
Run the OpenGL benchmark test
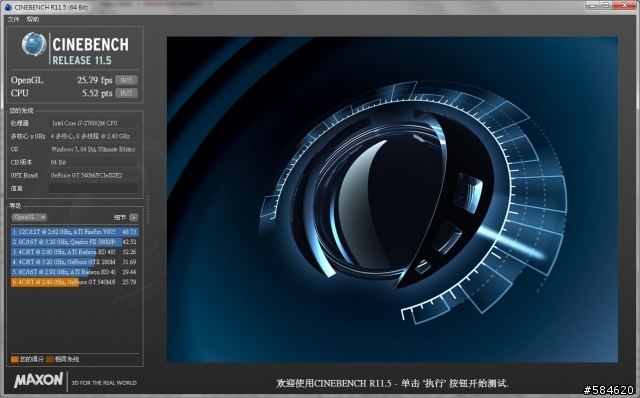click(126, 80)
